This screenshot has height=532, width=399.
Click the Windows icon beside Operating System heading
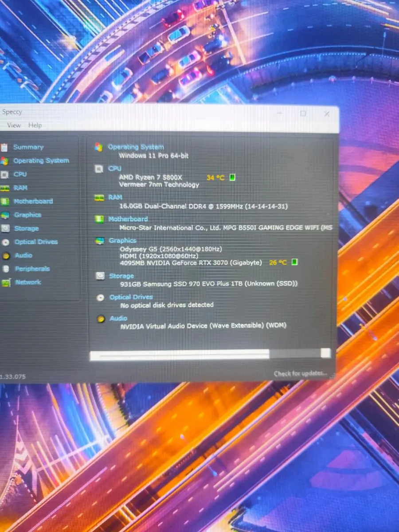99,147
